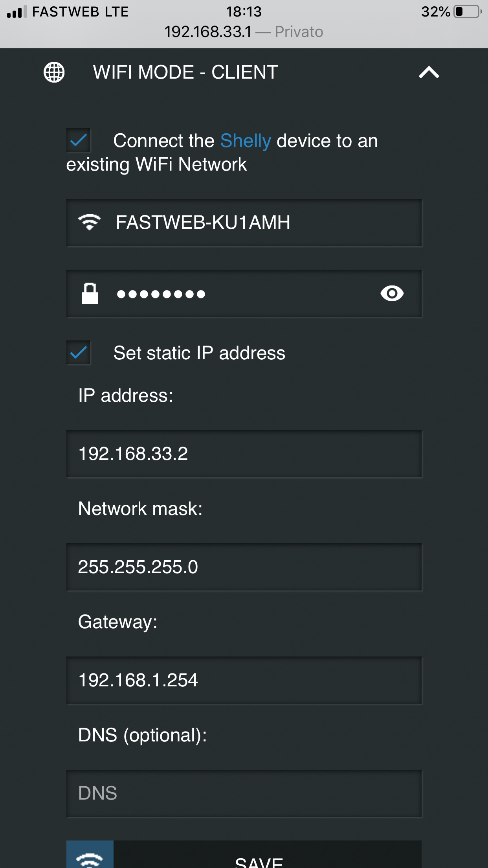This screenshot has height=868, width=488.
Task: Toggle the connect to existing WiFi checkbox
Action: [78, 140]
